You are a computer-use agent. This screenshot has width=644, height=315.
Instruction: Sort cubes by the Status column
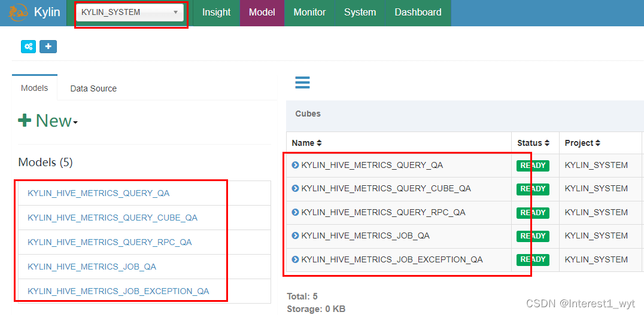[533, 143]
